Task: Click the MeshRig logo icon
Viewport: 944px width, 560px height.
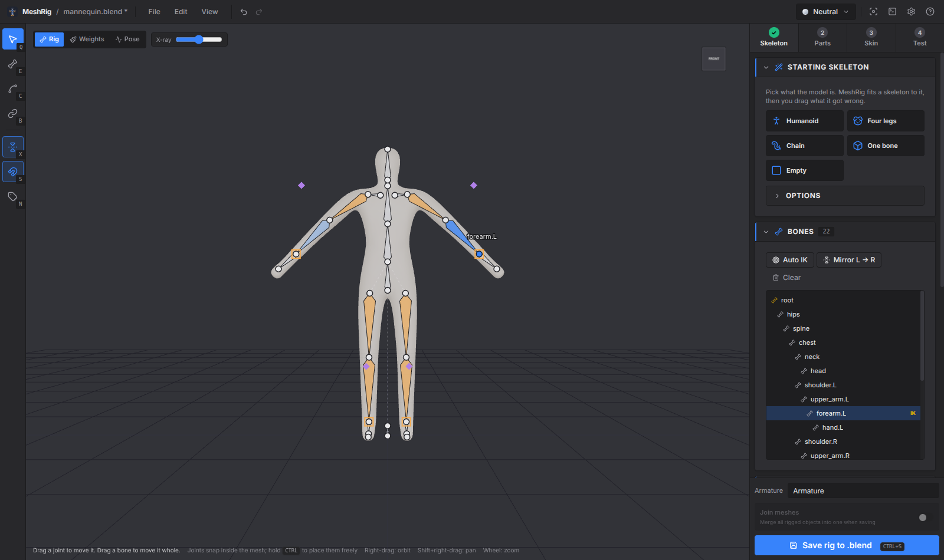Action: [x=12, y=12]
